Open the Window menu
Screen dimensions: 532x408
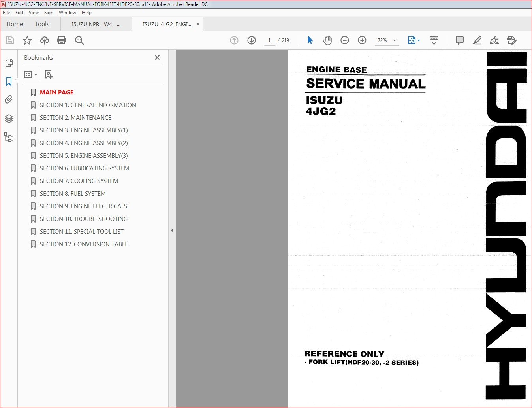[x=68, y=13]
